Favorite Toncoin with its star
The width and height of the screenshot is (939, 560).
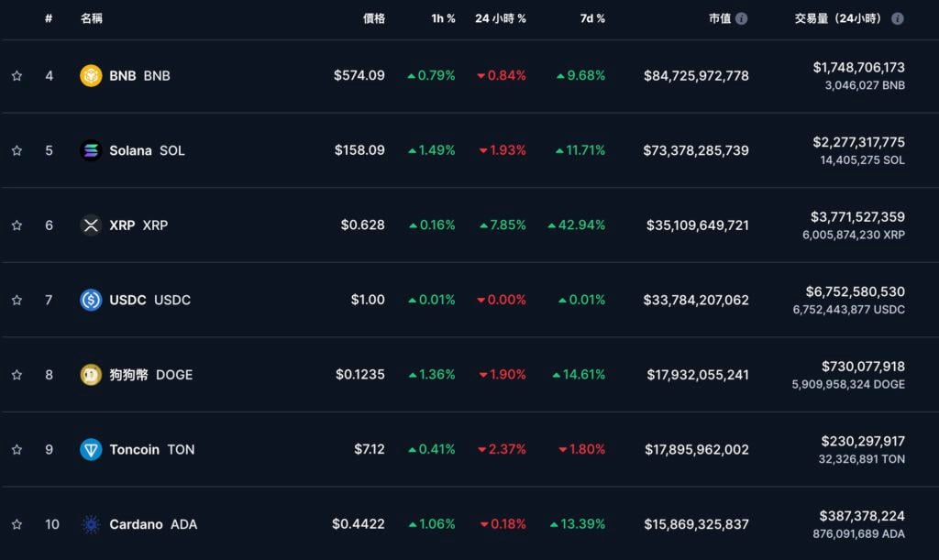17,449
